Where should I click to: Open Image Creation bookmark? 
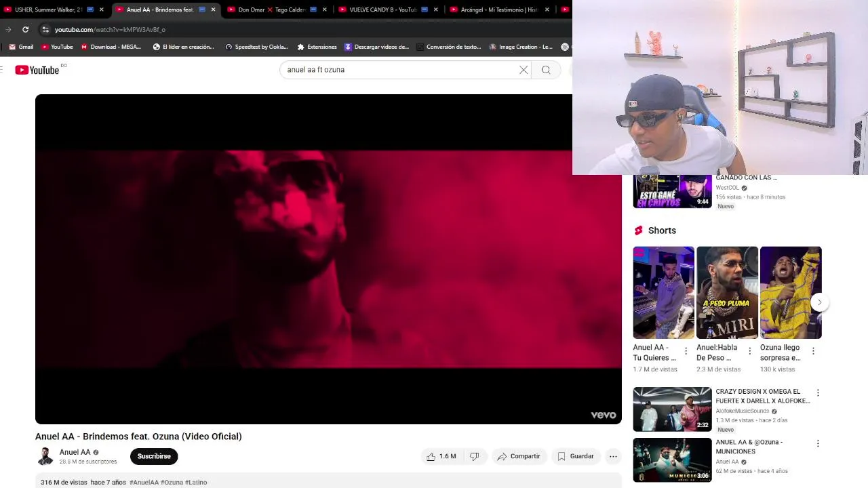[521, 47]
